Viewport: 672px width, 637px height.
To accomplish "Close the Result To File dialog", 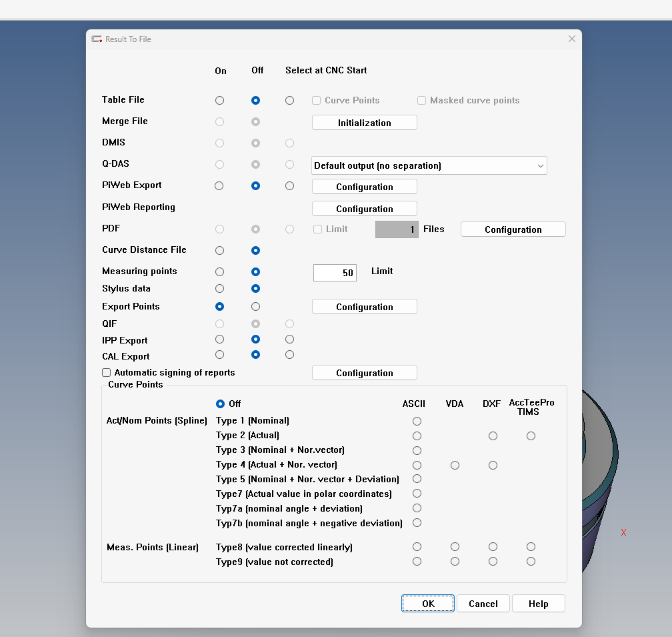I will coord(571,39).
